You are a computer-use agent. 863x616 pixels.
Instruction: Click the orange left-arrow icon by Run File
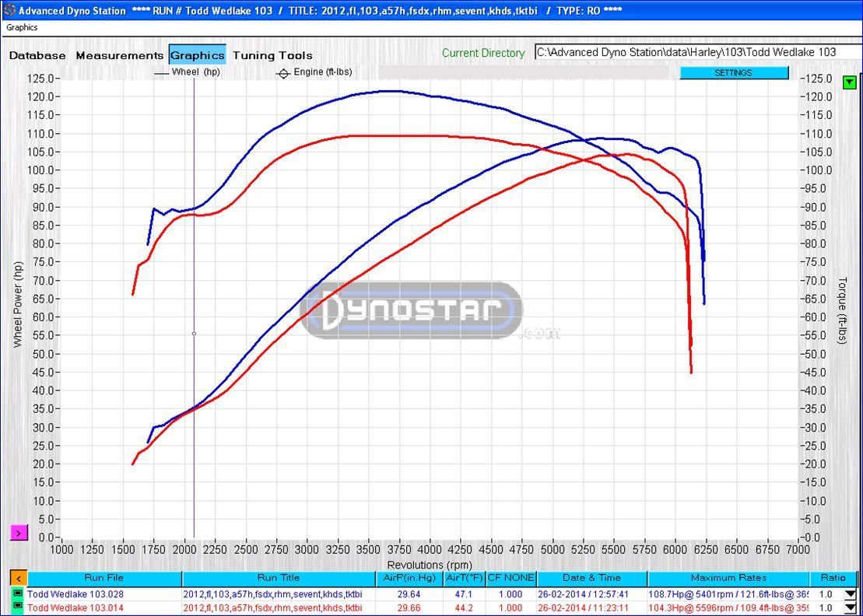click(x=18, y=578)
